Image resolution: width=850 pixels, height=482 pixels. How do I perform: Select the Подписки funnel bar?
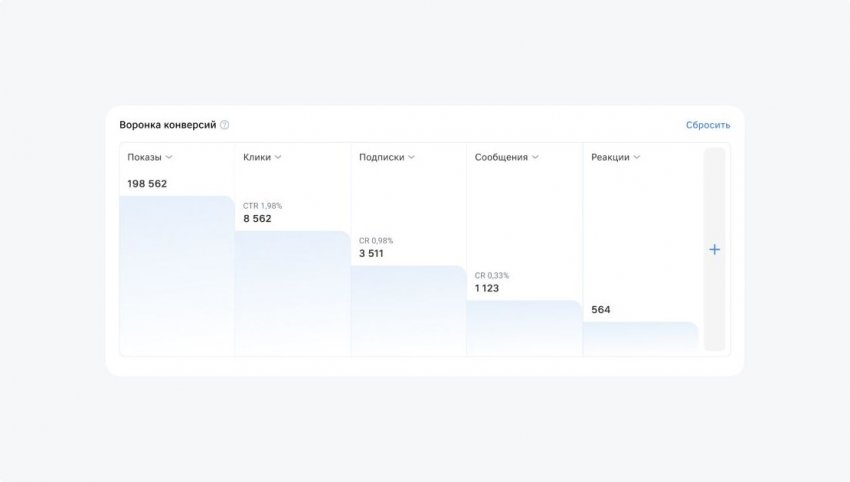click(409, 310)
